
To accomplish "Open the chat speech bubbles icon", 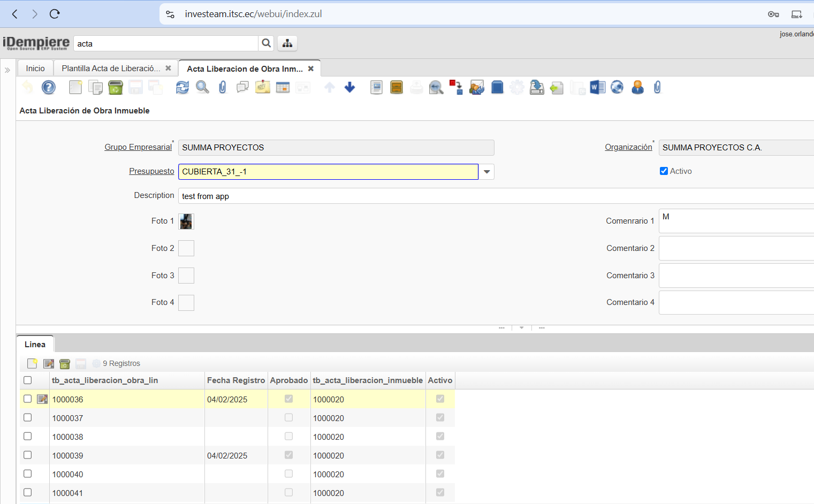I will (x=242, y=87).
